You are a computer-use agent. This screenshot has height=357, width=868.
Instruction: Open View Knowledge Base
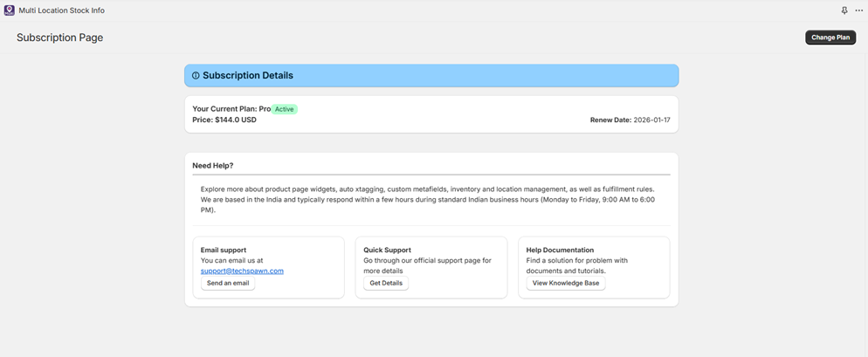coord(565,283)
